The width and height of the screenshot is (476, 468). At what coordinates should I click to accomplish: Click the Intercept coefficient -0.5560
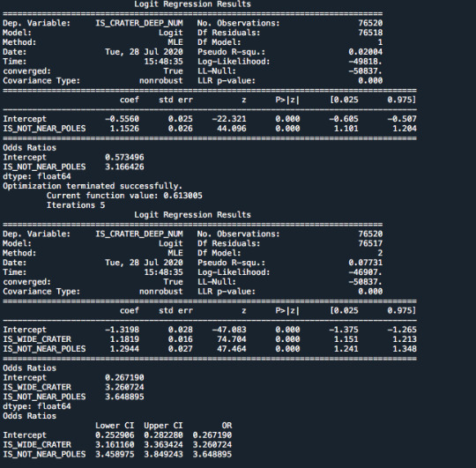122,119
